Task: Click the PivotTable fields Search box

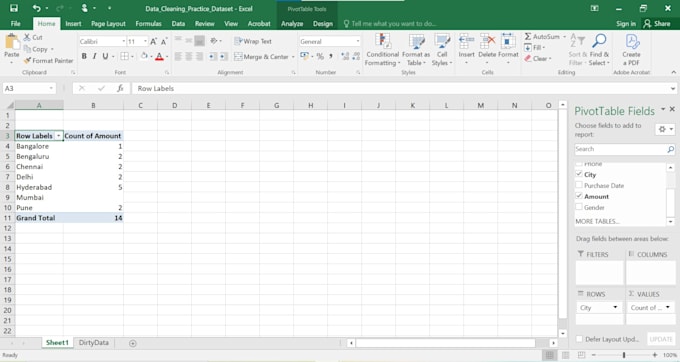Action: 624,149
